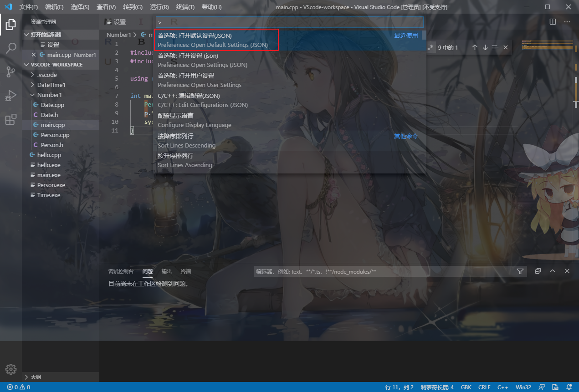Click the feedback icon in status bar
This screenshot has height=392, width=579.
[x=542, y=387]
